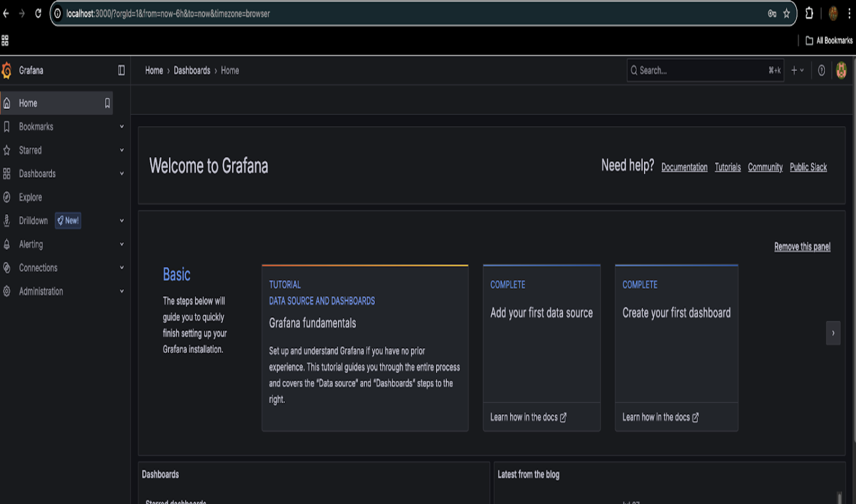
Task: Click the next arrow in setup cards
Action: pyautogui.click(x=833, y=333)
